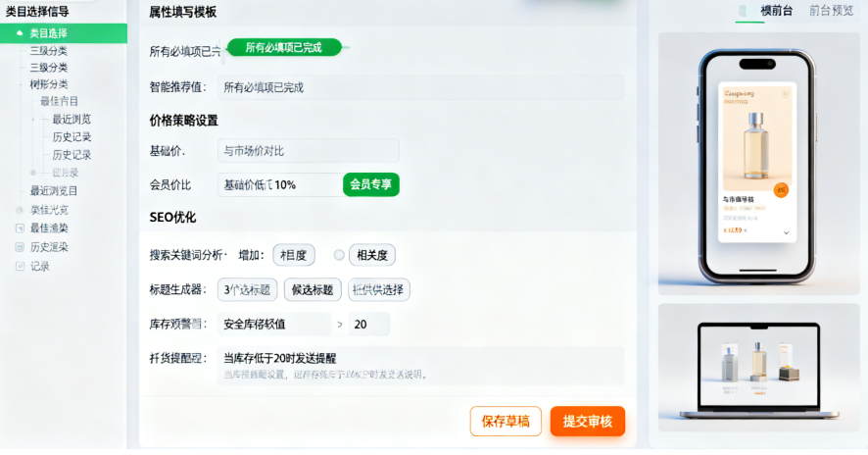
Task: Click the bullet icon beside 类佳光宽
Action: click(20, 210)
